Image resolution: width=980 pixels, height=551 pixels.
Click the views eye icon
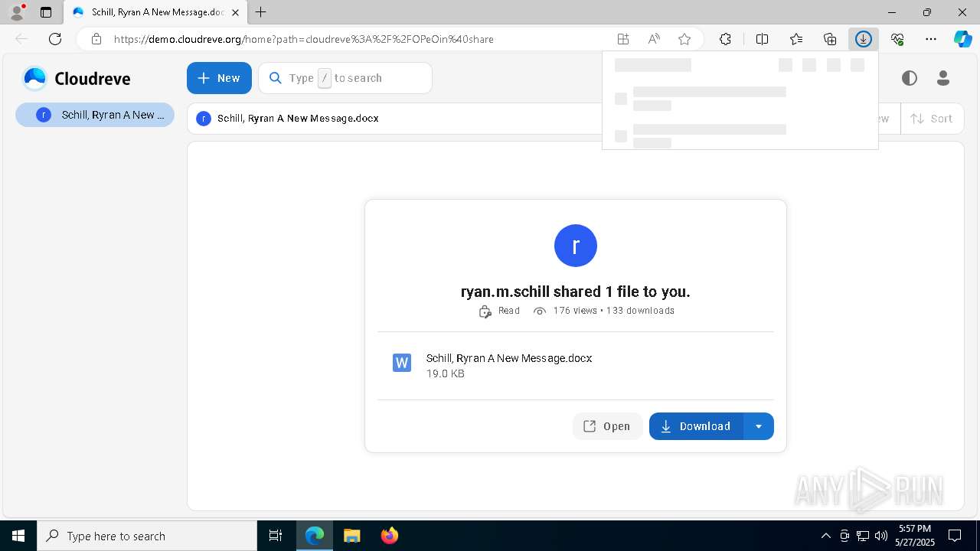pos(540,311)
